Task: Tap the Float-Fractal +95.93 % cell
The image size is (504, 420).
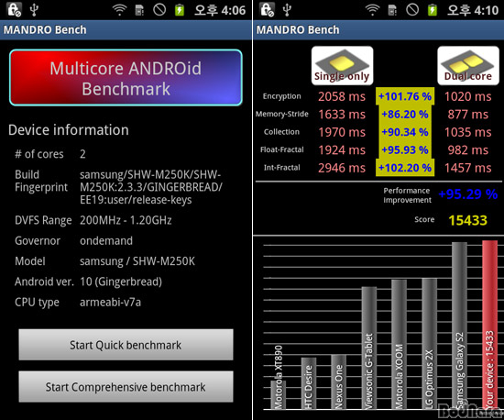Action: (405, 149)
